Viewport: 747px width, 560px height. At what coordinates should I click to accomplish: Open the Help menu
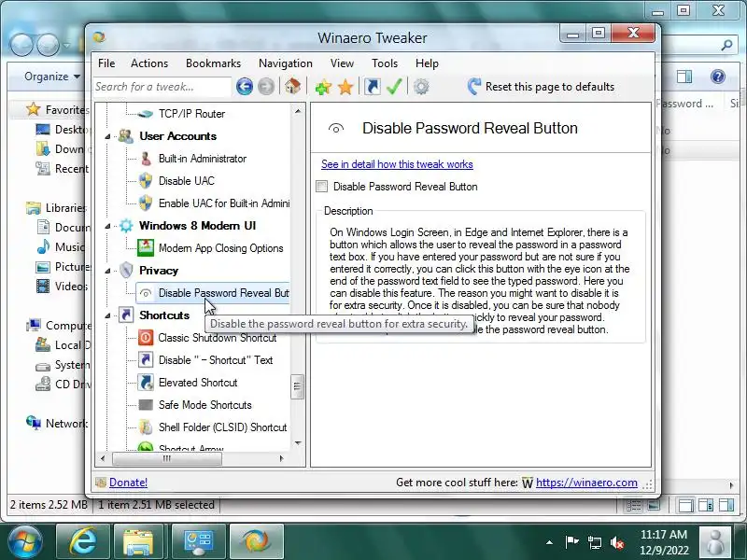427,63
